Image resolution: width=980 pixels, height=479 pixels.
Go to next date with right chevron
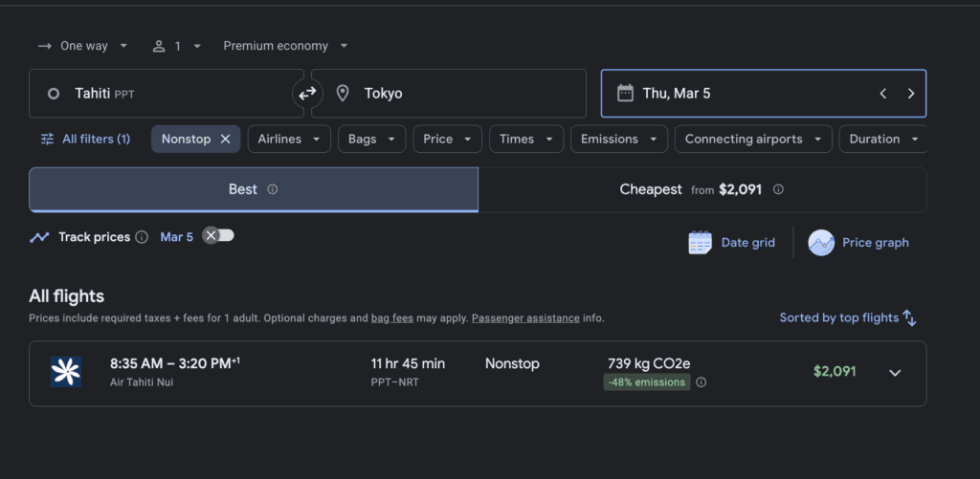(x=911, y=94)
